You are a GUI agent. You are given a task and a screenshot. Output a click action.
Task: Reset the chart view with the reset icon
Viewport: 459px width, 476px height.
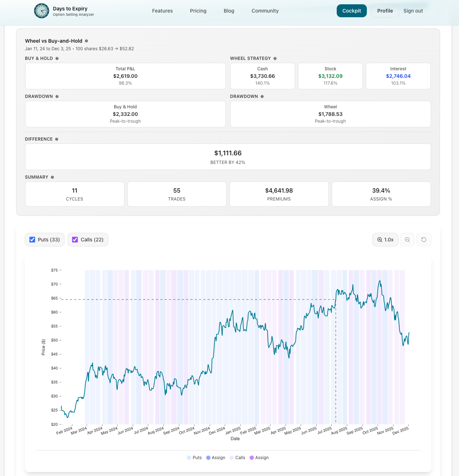(424, 240)
